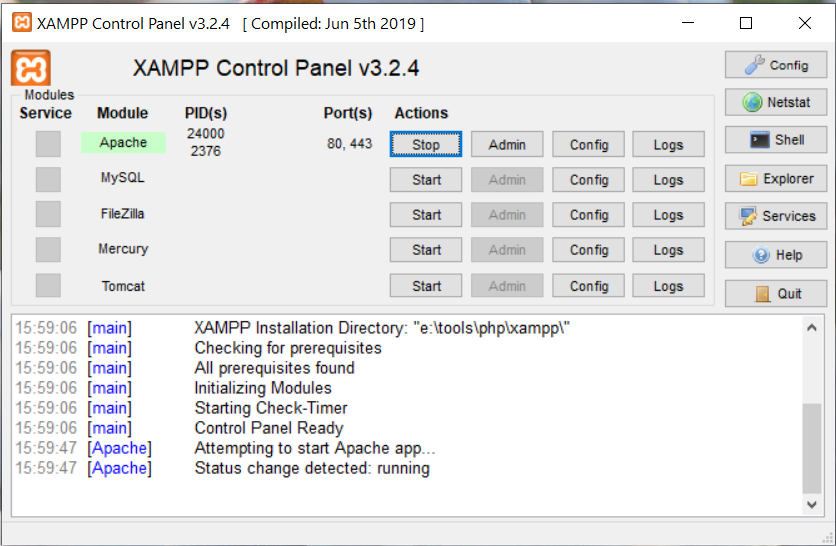Image resolution: width=836 pixels, height=546 pixels.
Task: Click the 'Attempting to start Apache app...' log line
Action: [x=315, y=448]
